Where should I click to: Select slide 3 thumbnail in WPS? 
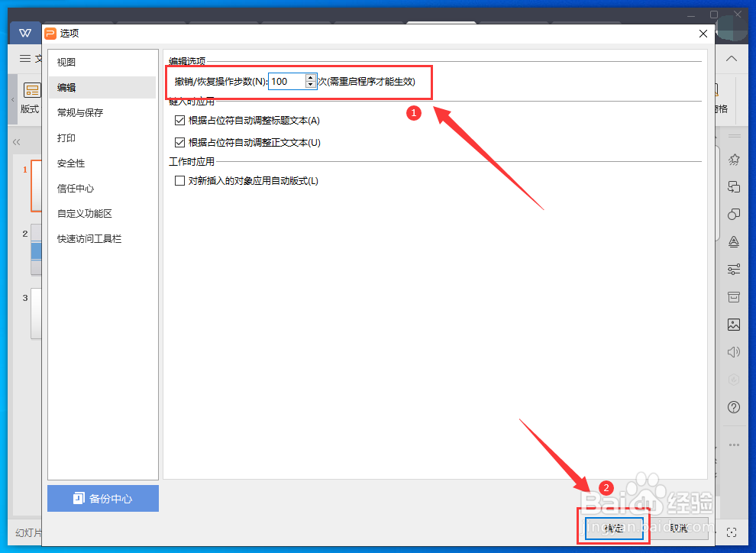click(x=37, y=314)
